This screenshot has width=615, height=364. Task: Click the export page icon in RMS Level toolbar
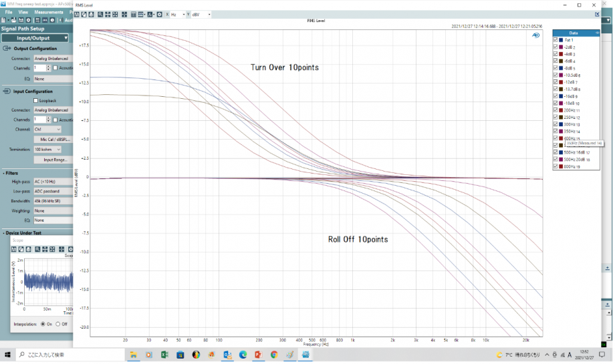(x=84, y=15)
